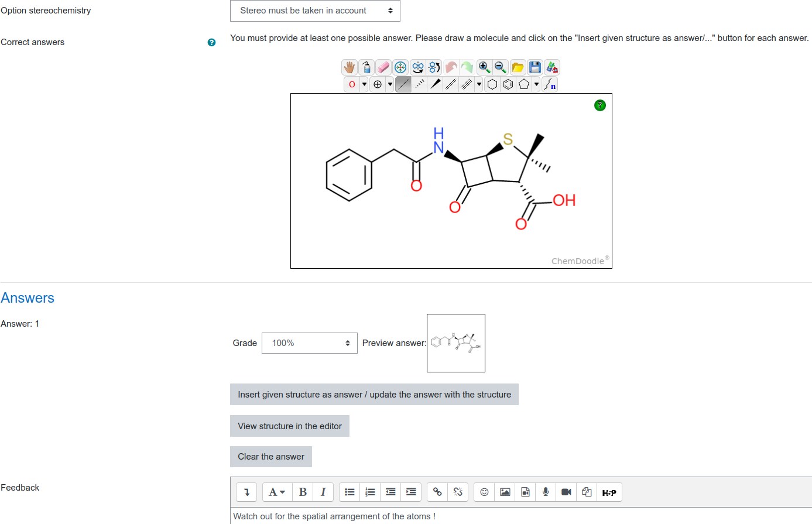Select the cyclopentane ring tool

pos(524,84)
